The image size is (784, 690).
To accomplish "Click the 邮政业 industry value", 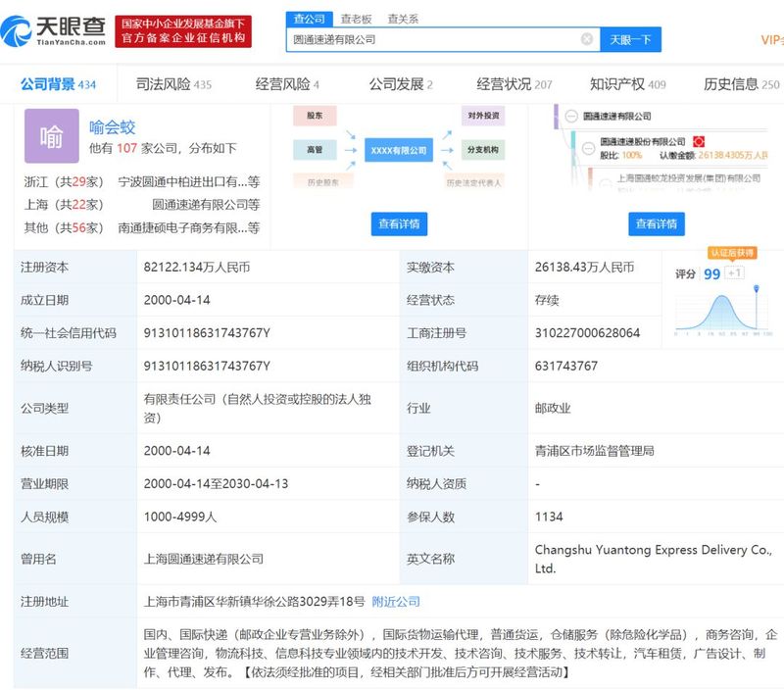I will (x=553, y=409).
